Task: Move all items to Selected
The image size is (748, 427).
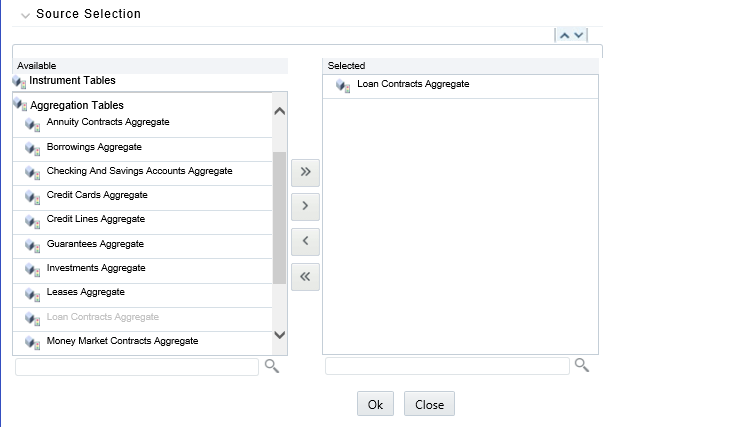Action: point(305,172)
